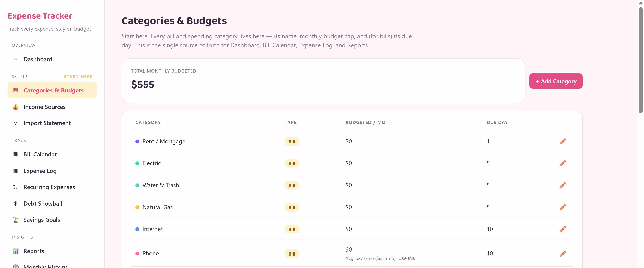Click the page vertical scrollbar thumb
This screenshot has width=644, height=268.
(640, 60)
